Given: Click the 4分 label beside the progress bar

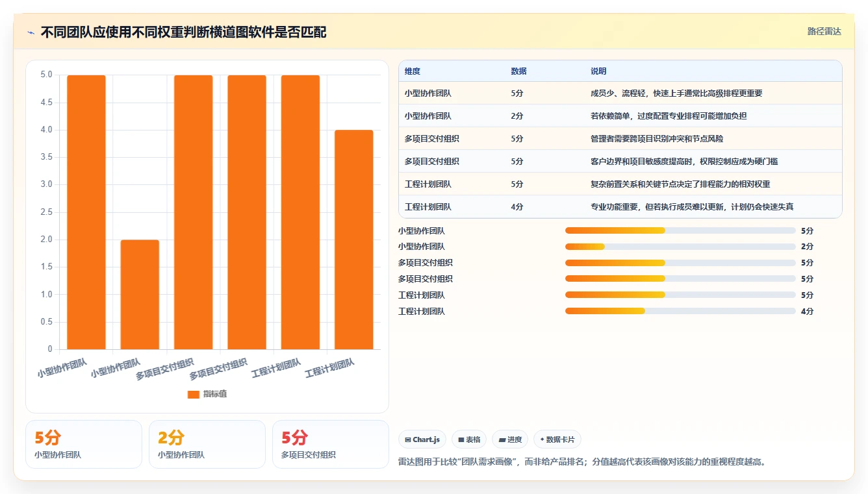Looking at the screenshot, I should [807, 312].
